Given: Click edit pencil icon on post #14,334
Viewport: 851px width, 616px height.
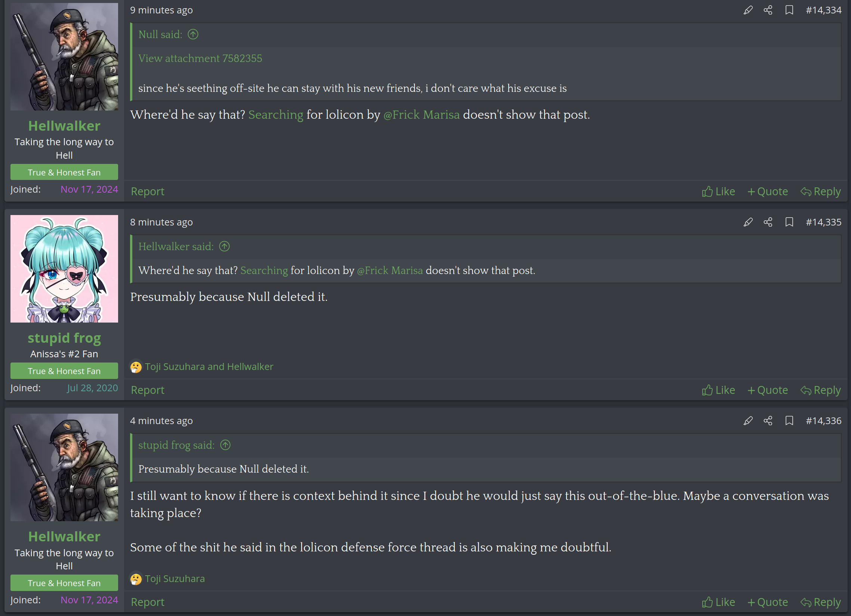Looking at the screenshot, I should (748, 10).
